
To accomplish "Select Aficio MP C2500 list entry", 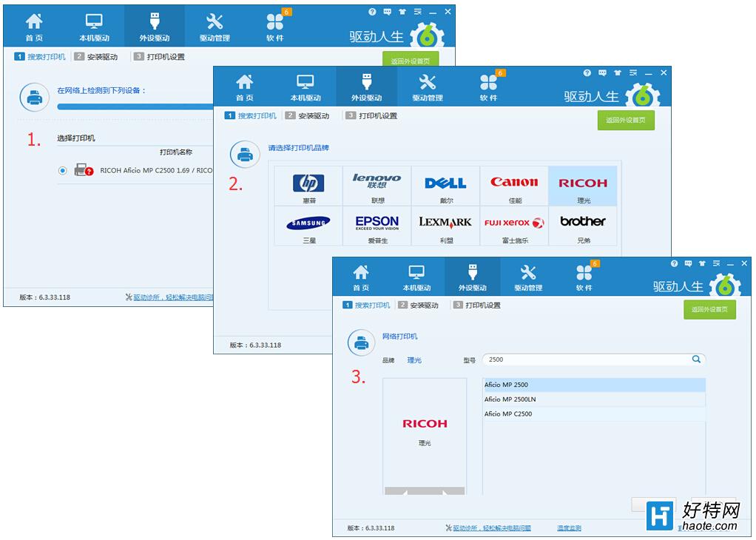I will click(594, 414).
